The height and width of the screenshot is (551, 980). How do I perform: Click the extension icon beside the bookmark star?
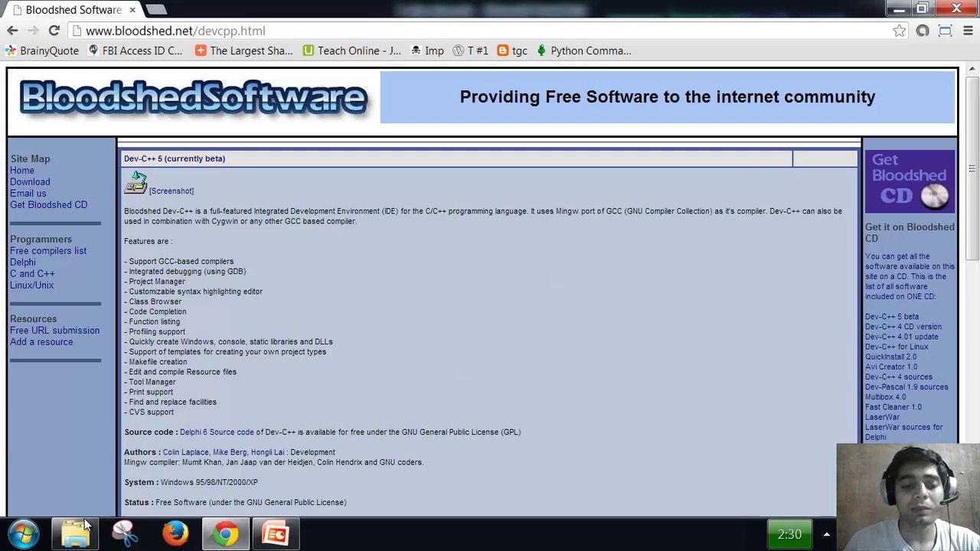tap(923, 31)
